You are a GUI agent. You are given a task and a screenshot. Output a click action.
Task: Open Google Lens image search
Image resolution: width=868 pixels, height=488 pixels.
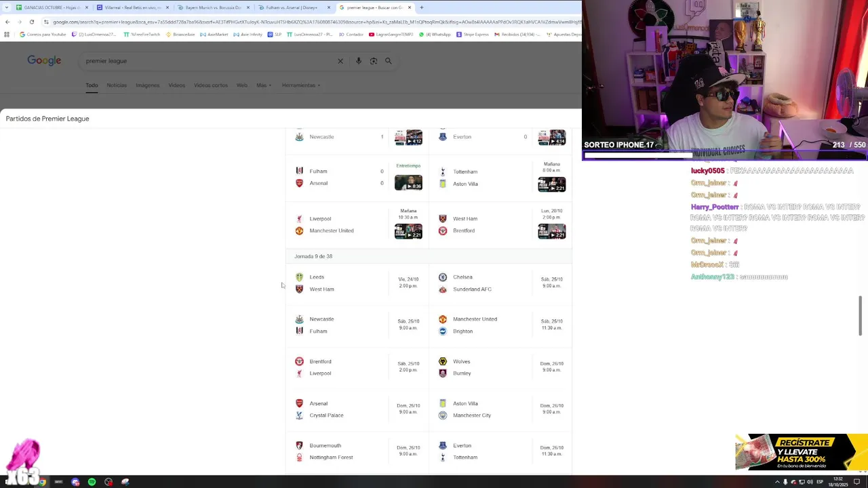(374, 61)
